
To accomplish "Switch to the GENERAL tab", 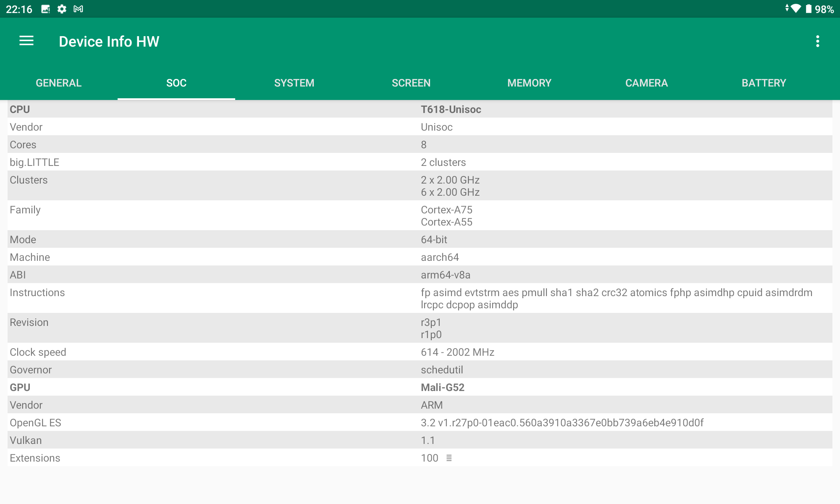I will tap(59, 83).
